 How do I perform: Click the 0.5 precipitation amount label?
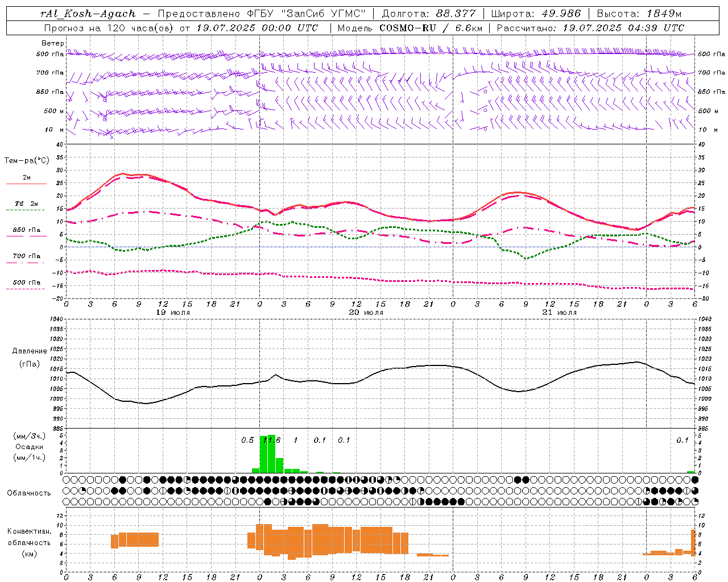[247, 440]
